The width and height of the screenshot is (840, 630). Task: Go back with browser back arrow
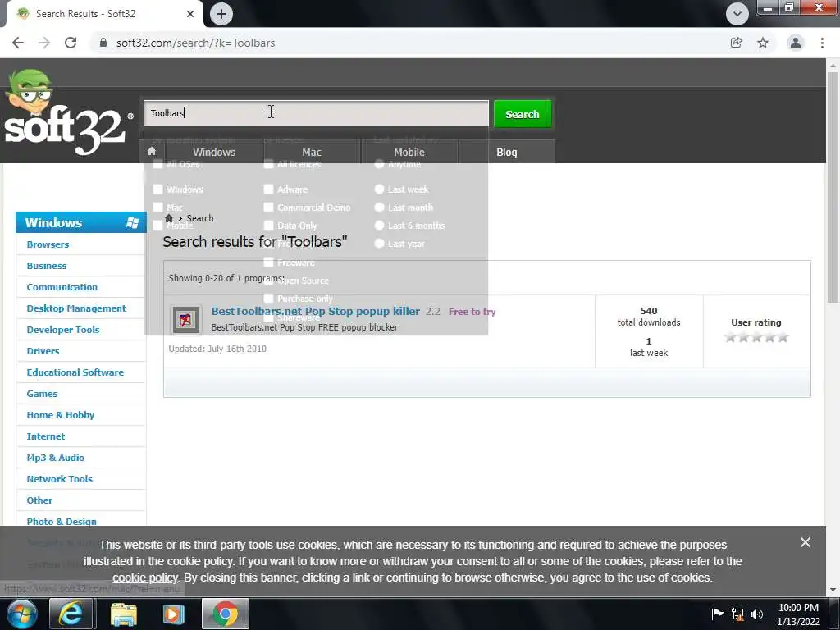[x=18, y=43]
